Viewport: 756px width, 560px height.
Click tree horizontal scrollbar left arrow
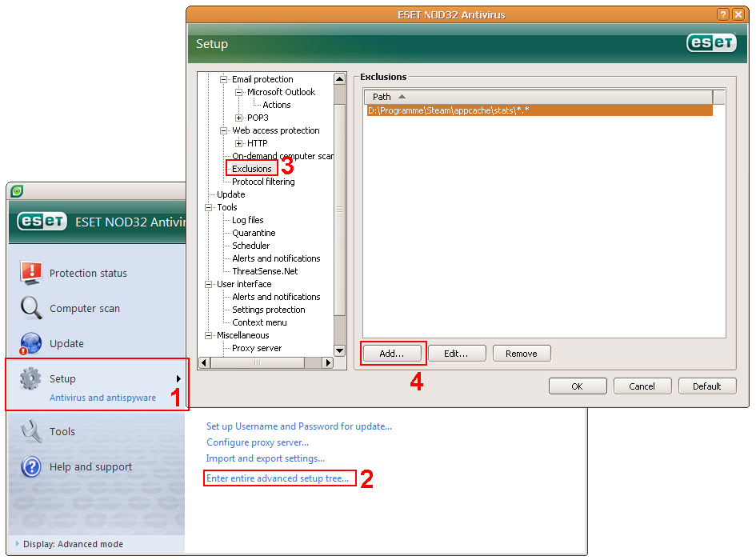tap(204, 362)
